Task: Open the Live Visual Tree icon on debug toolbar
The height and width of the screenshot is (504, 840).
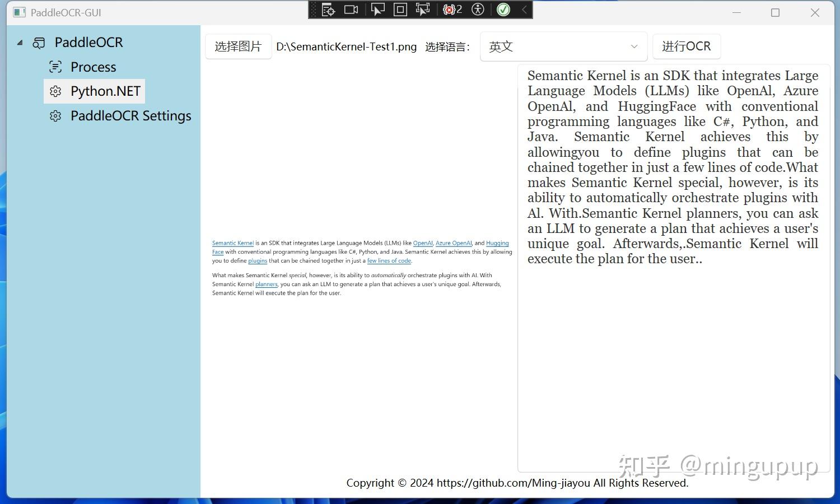Action: coord(328,10)
